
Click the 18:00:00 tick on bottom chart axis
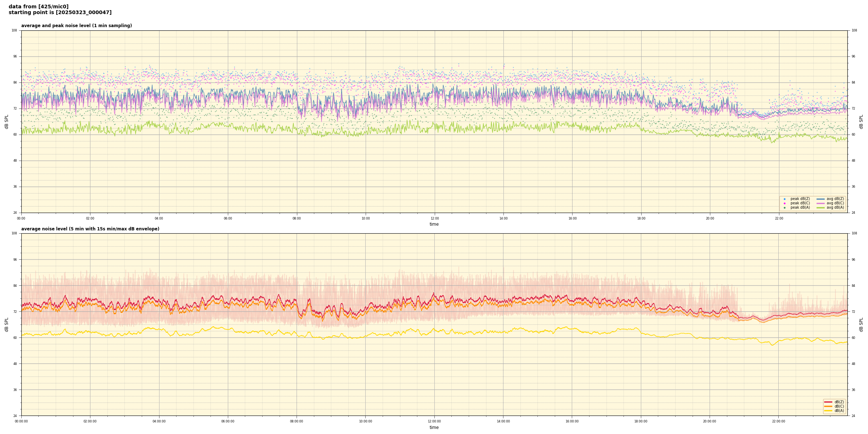(x=641, y=421)
